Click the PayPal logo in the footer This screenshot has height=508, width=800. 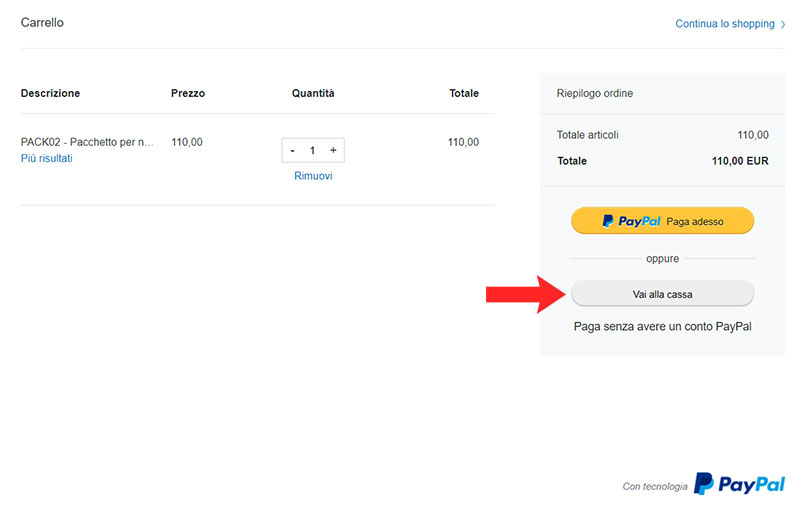[739, 484]
